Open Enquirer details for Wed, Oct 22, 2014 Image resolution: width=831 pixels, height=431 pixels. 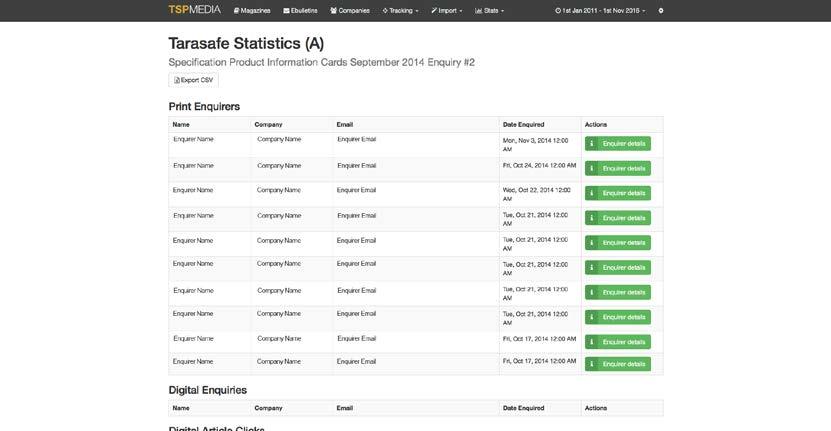tap(617, 193)
